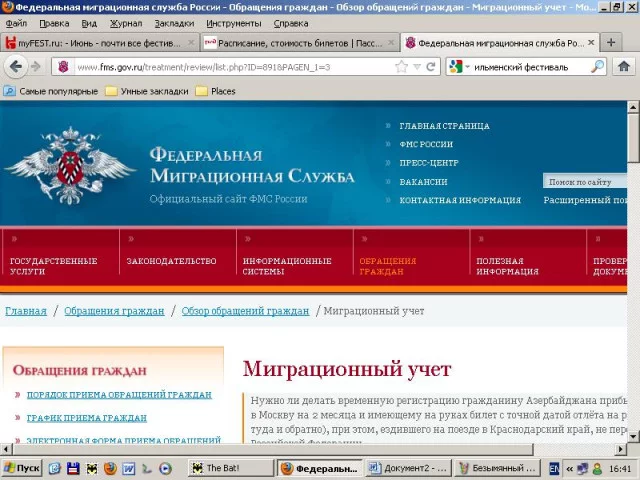Image resolution: width=640 pixels, height=480 pixels.
Task: Click the EN language indicator
Action: (x=554, y=468)
